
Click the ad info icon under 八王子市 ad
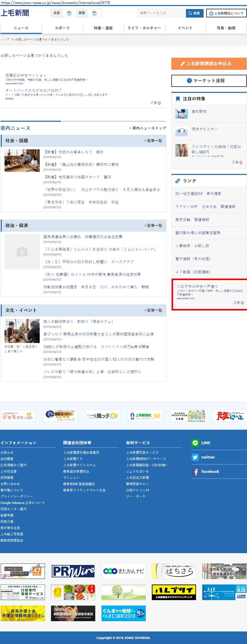pos(242,303)
